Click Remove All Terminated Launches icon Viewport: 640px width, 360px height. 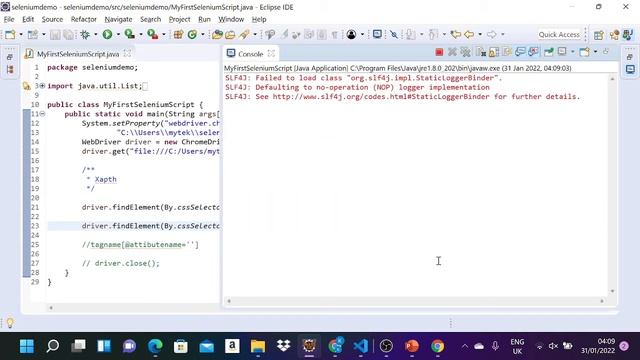click(465, 52)
